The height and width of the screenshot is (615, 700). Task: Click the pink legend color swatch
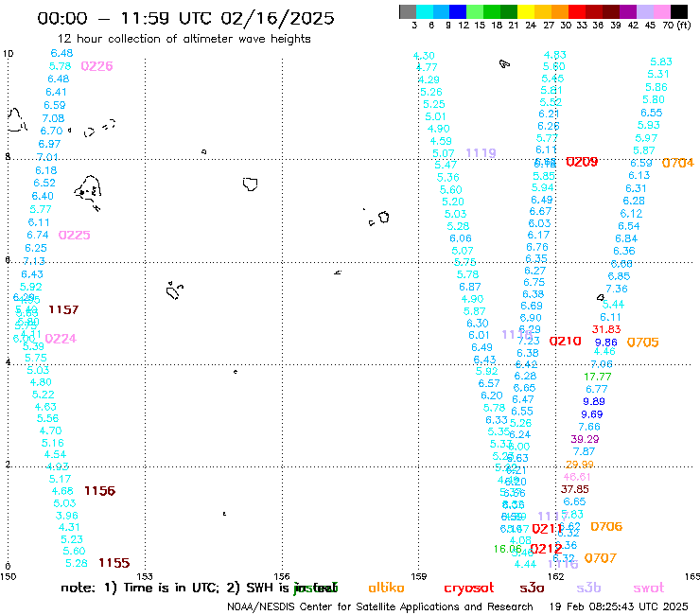pyautogui.click(x=662, y=11)
